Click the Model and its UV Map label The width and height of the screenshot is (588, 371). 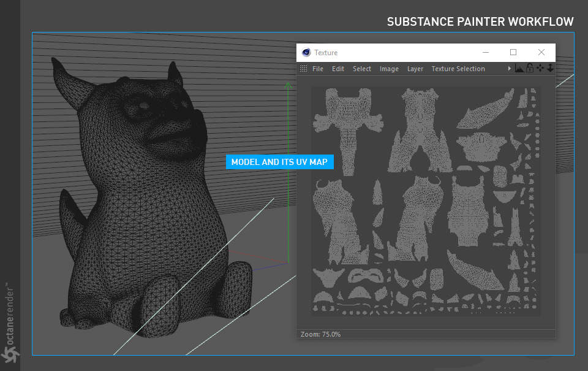pyautogui.click(x=280, y=162)
